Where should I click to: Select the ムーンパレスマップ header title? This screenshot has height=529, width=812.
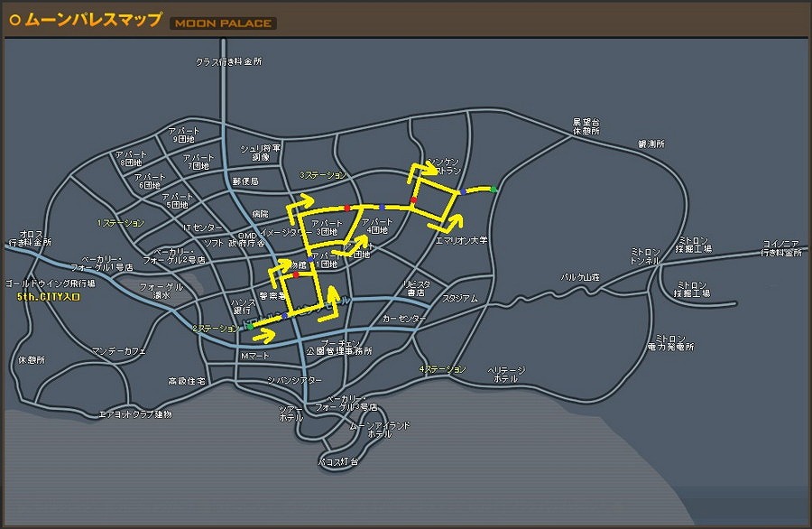click(x=94, y=20)
